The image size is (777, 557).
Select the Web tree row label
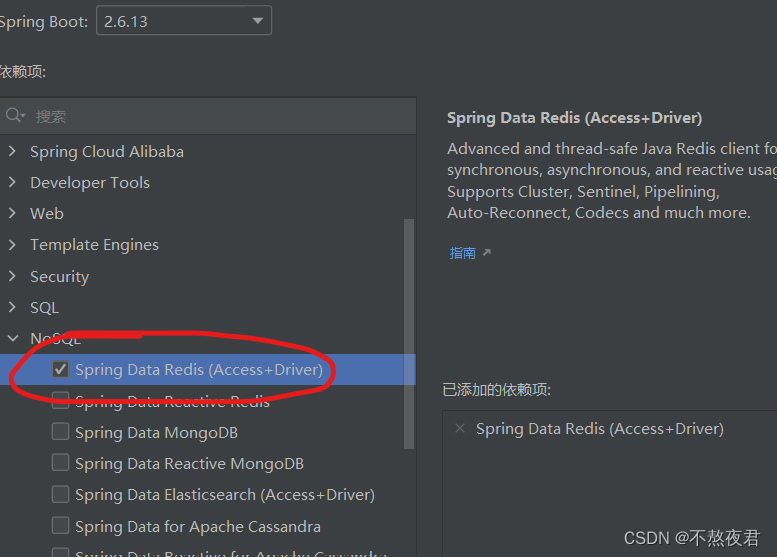point(47,214)
